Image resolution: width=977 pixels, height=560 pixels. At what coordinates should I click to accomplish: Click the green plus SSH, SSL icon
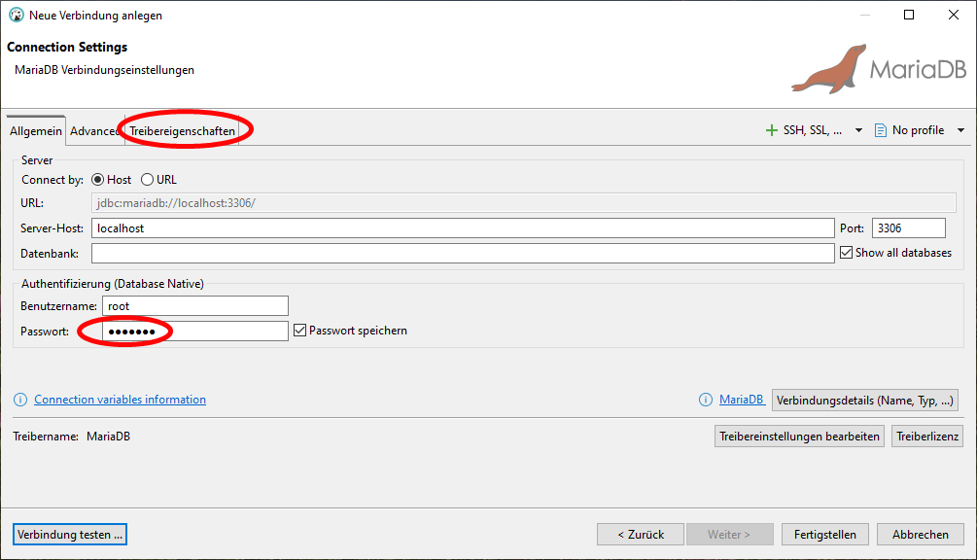pyautogui.click(x=772, y=130)
